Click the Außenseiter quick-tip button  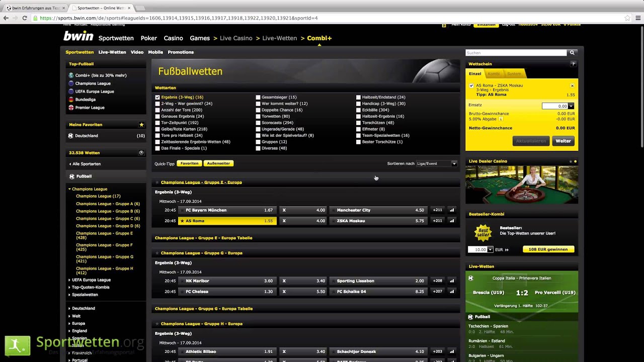[218, 163]
